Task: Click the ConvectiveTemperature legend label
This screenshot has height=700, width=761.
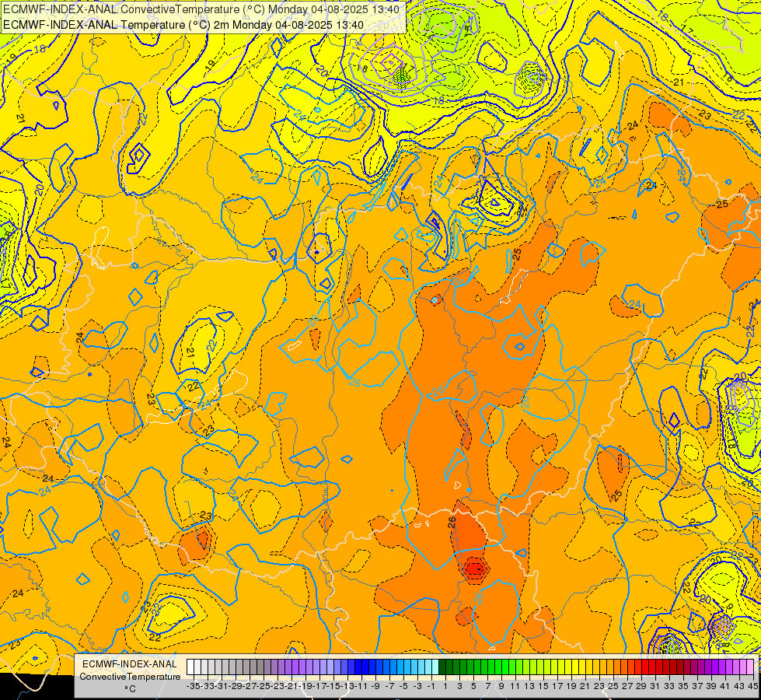Action: [130, 677]
